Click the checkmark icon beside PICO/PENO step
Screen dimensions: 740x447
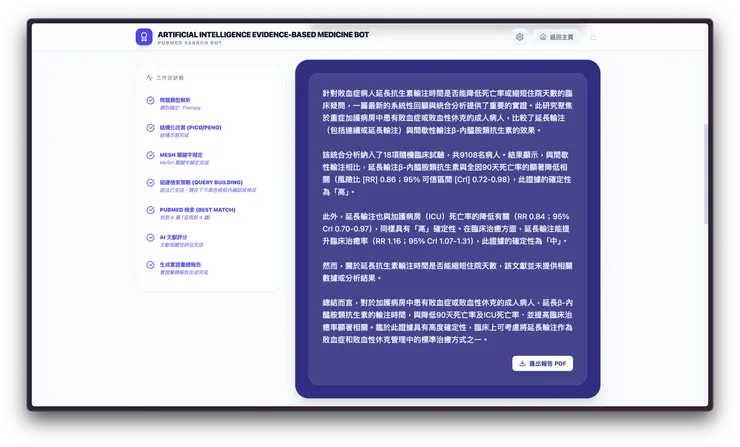coord(150,127)
